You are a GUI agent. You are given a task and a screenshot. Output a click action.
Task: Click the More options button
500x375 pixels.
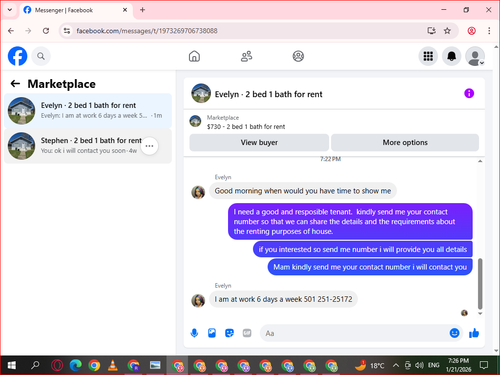tap(405, 142)
